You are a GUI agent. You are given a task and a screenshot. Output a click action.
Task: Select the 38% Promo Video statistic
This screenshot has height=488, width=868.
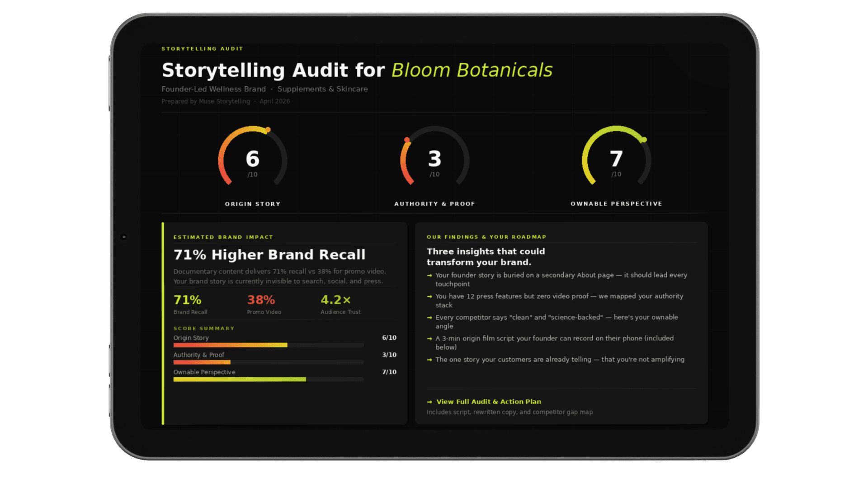click(x=261, y=300)
